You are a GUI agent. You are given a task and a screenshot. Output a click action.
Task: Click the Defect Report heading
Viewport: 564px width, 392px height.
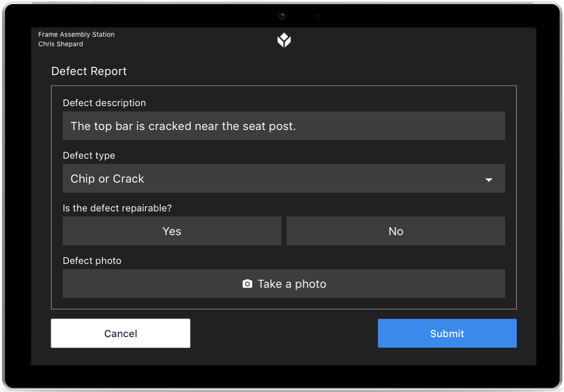[x=89, y=71]
